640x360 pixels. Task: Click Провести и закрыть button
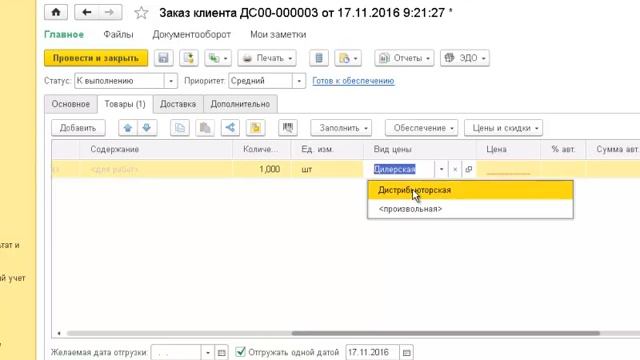(96, 58)
